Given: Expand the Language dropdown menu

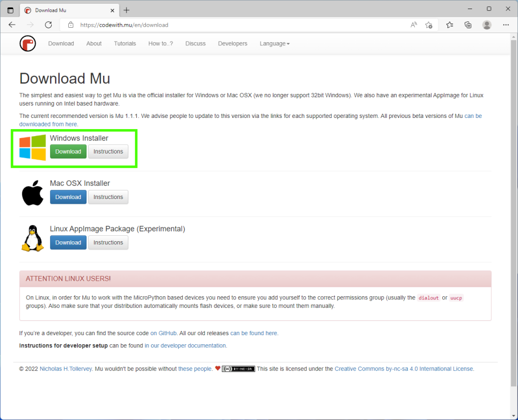Looking at the screenshot, I should (274, 44).
